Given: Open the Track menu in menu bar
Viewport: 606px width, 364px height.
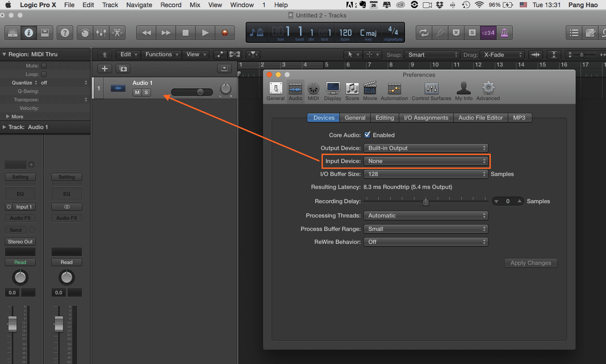Looking at the screenshot, I should click(x=110, y=5).
